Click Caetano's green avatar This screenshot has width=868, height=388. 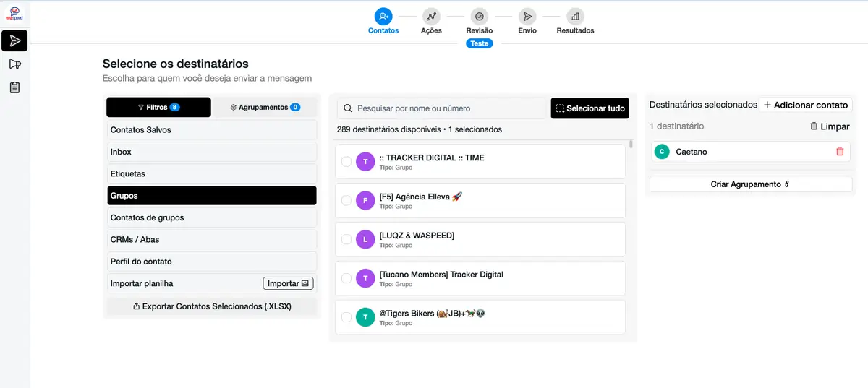point(661,152)
